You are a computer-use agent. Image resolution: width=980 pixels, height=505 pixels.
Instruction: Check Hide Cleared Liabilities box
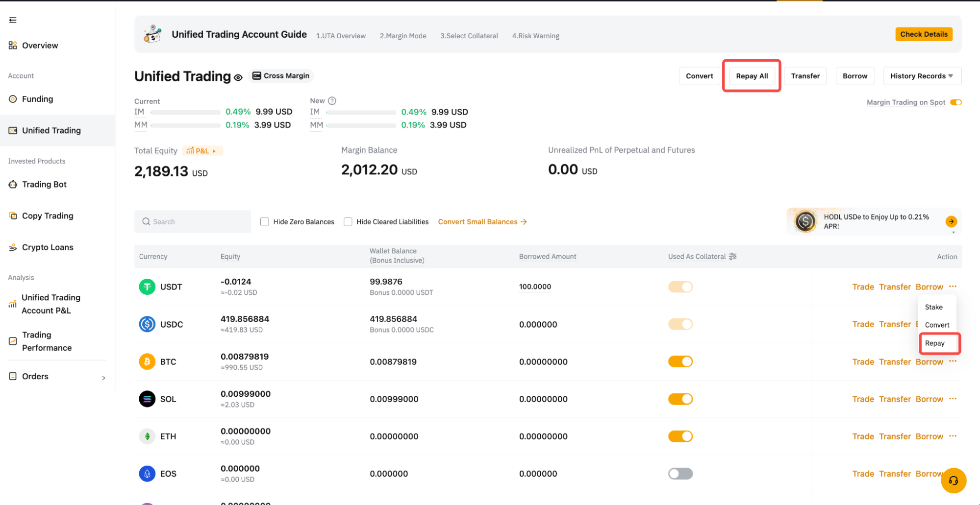(348, 222)
